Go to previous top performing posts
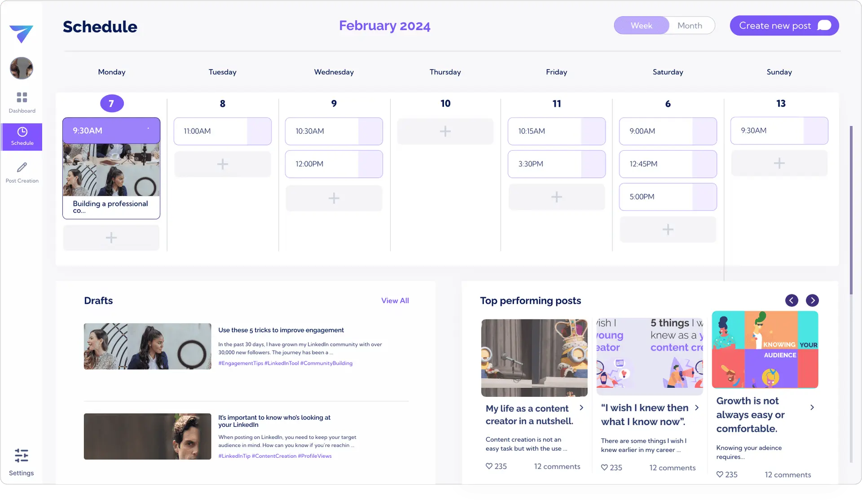 tap(792, 300)
